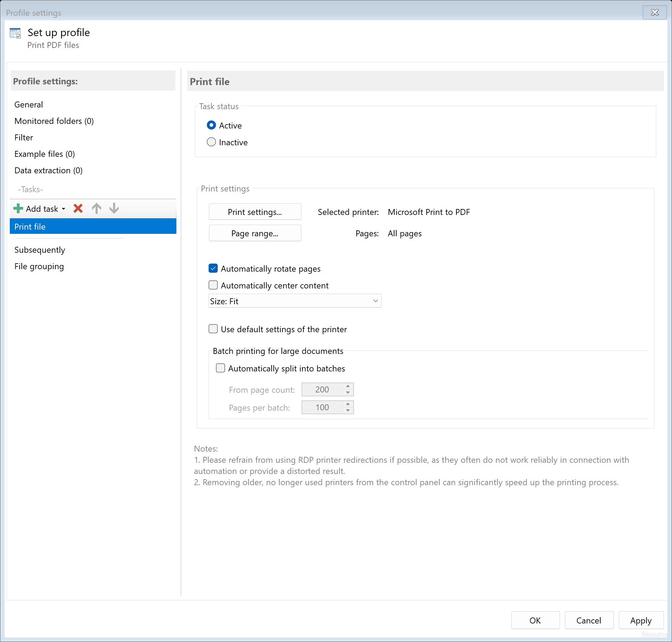Open the Size: Fit dropdown
The image size is (672, 642).
point(295,301)
